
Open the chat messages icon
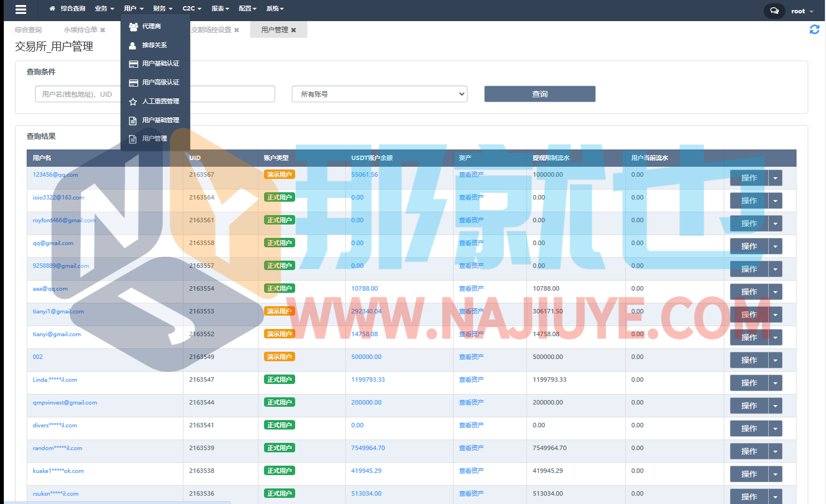pyautogui.click(x=774, y=11)
